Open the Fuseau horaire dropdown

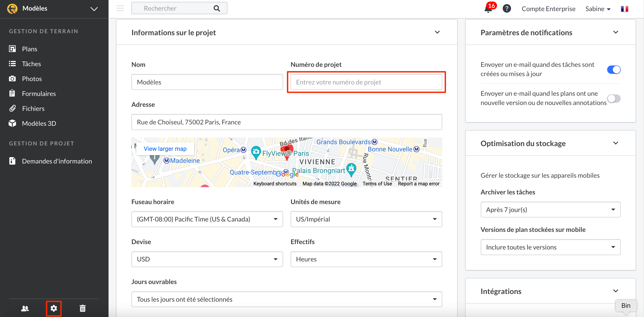tap(207, 219)
